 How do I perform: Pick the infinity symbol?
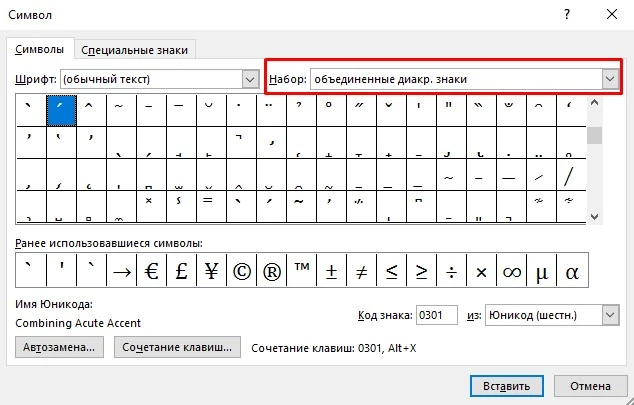click(511, 271)
